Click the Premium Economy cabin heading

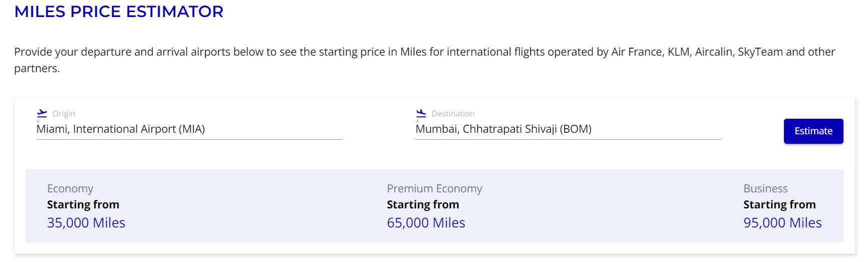pos(434,189)
